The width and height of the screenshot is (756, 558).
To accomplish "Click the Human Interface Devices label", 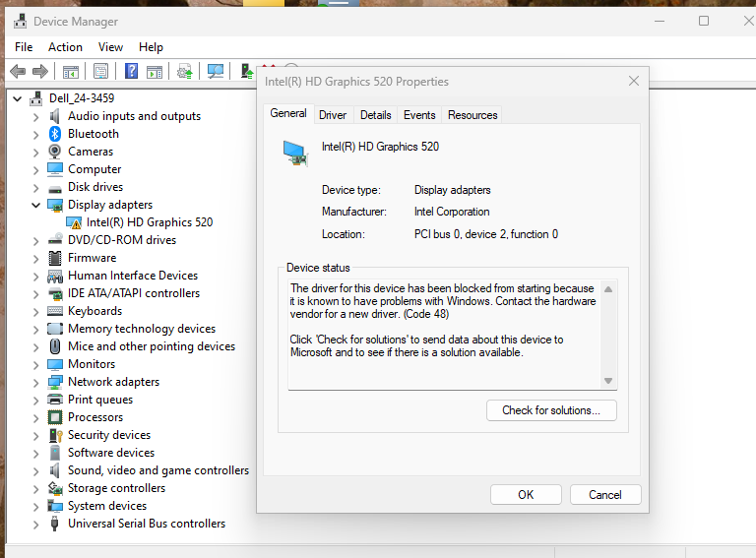I will point(133,276).
